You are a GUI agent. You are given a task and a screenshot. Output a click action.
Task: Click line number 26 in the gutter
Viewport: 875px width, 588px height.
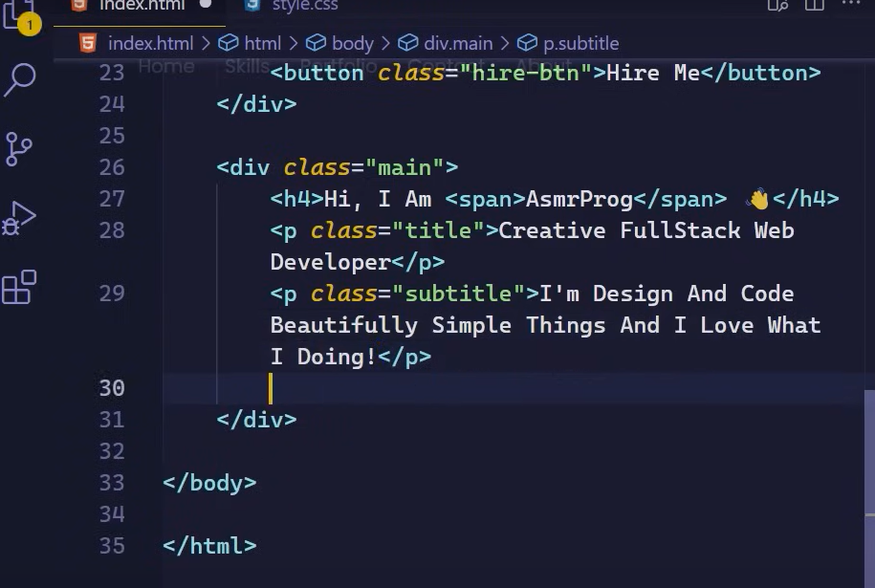coord(112,167)
